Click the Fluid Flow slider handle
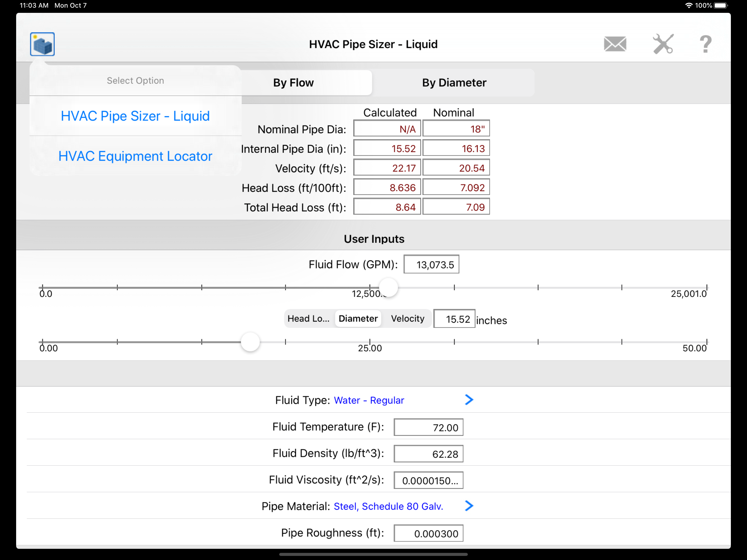Screen dimensions: 747x560 pyautogui.click(x=388, y=287)
